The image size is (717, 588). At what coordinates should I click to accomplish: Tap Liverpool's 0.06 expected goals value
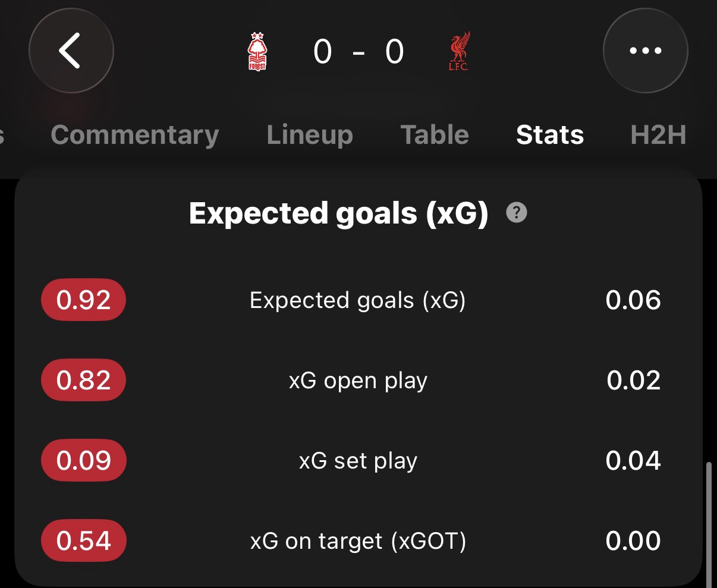tap(633, 300)
